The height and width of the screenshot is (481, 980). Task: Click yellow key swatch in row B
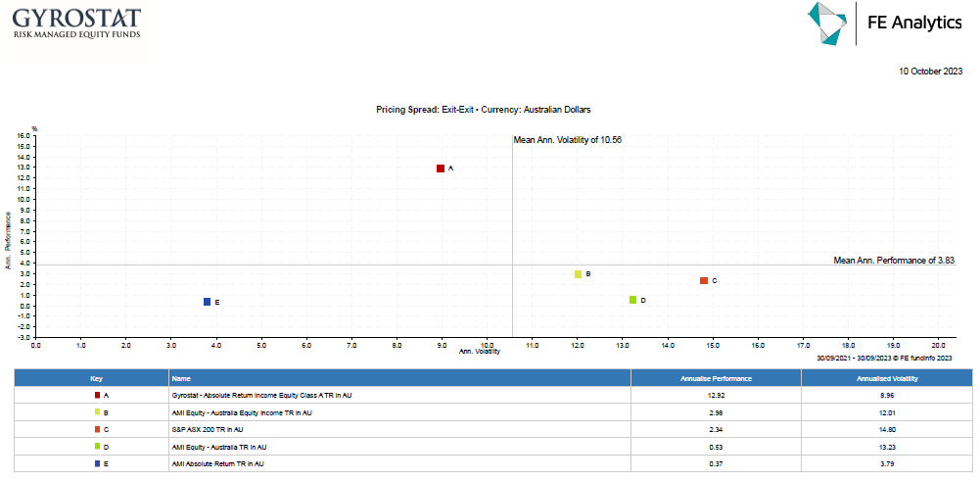click(x=97, y=412)
